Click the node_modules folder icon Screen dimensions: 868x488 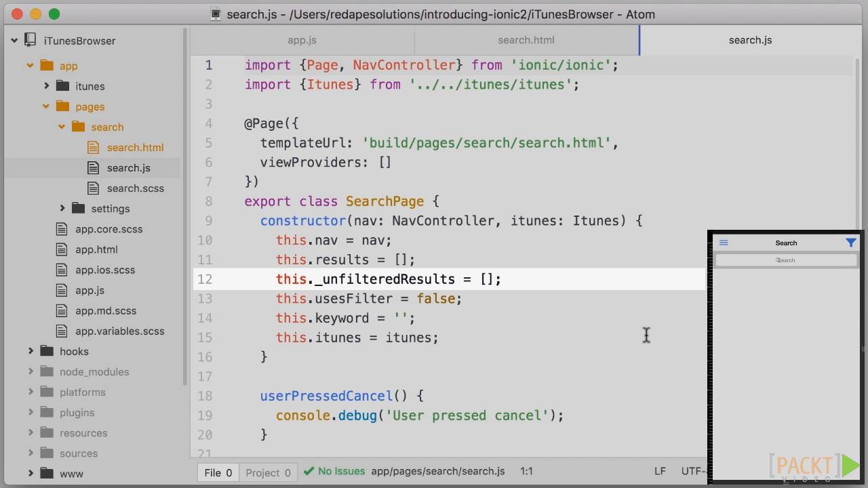(x=47, y=371)
